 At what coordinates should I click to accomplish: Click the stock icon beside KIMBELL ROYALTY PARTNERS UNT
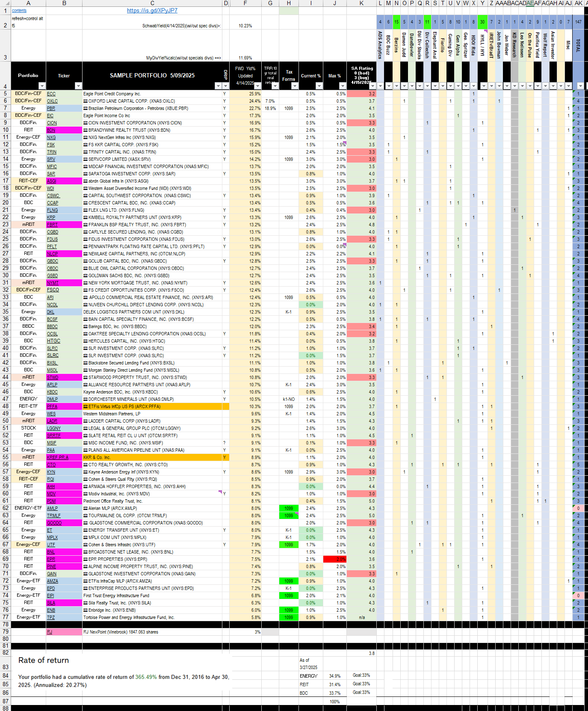point(86,218)
